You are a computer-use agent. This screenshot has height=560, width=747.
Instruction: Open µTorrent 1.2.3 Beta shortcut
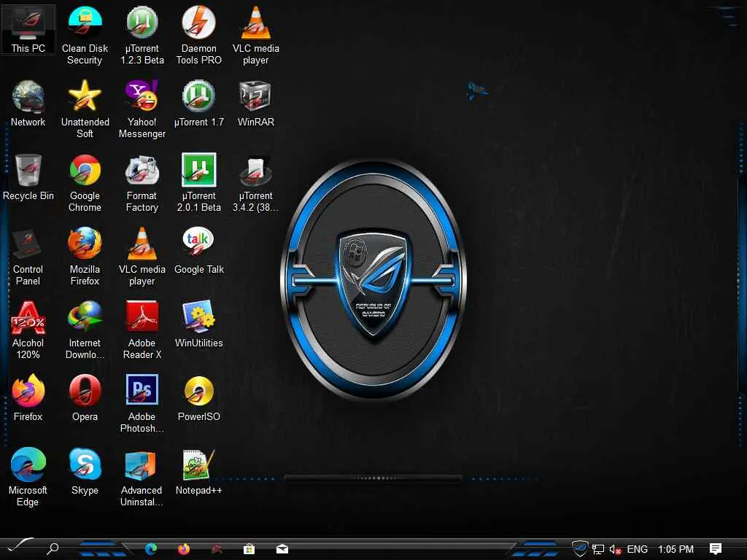pyautogui.click(x=142, y=36)
